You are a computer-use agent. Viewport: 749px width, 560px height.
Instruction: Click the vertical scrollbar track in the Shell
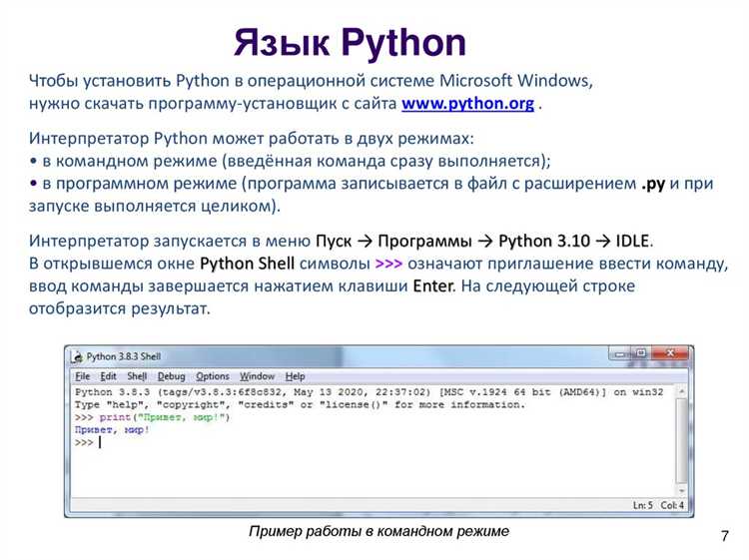(682, 441)
